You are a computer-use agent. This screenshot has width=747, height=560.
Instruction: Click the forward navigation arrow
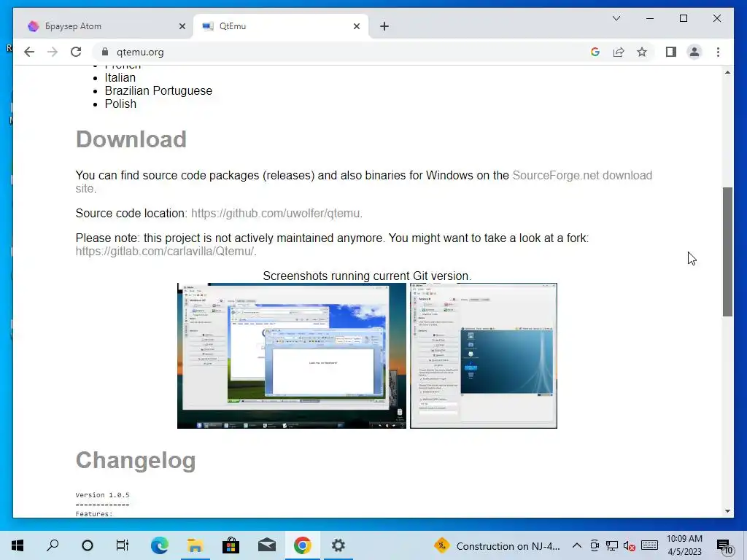point(53,52)
